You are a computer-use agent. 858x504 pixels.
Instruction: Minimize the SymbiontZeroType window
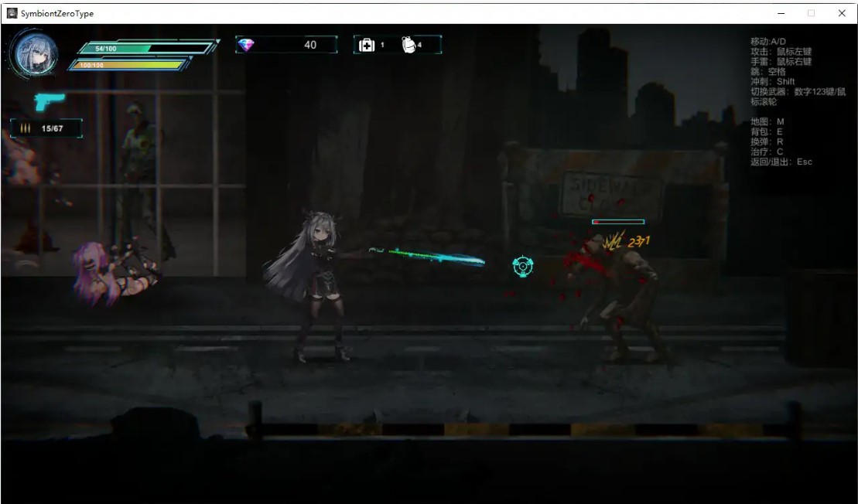[781, 13]
